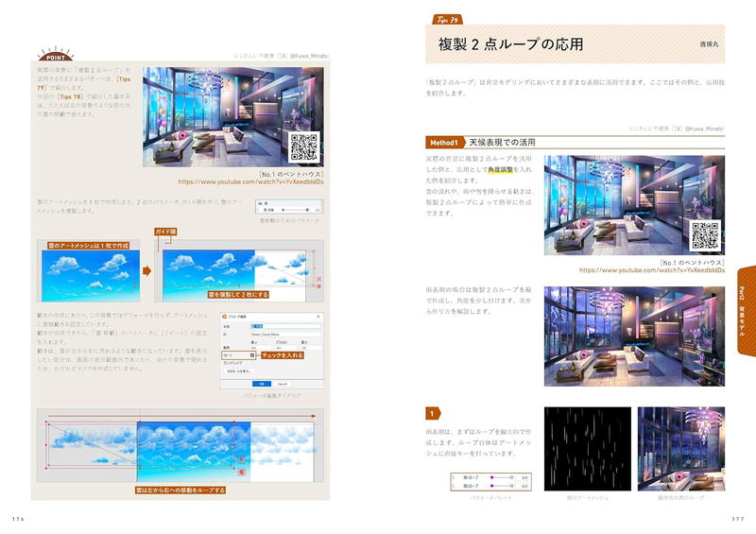This screenshot has height=534, width=756.
Task: Select the rainy night penthouse image
Action: (x=634, y=336)
